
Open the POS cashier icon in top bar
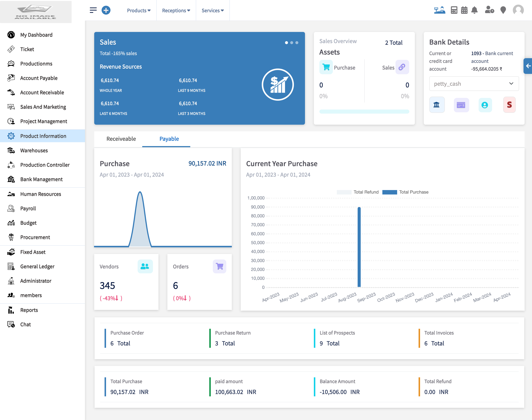tap(440, 10)
